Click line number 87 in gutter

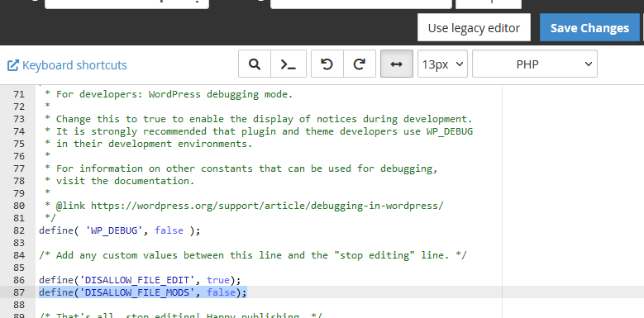(x=18, y=292)
